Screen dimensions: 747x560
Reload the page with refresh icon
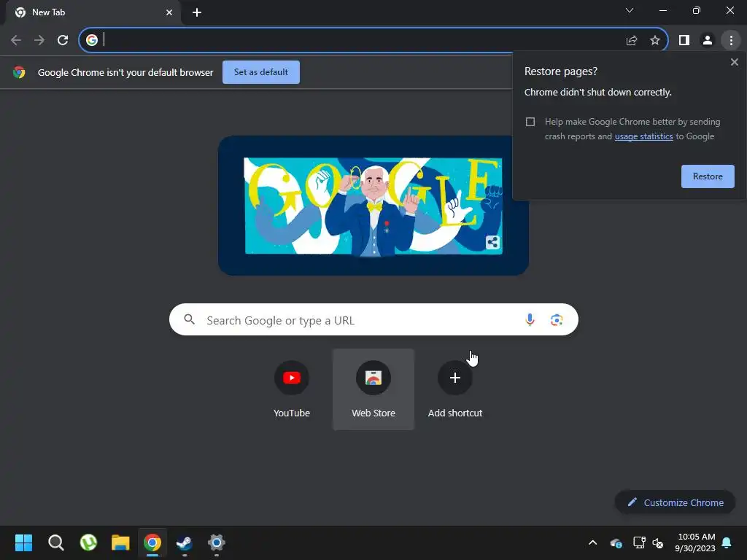63,40
